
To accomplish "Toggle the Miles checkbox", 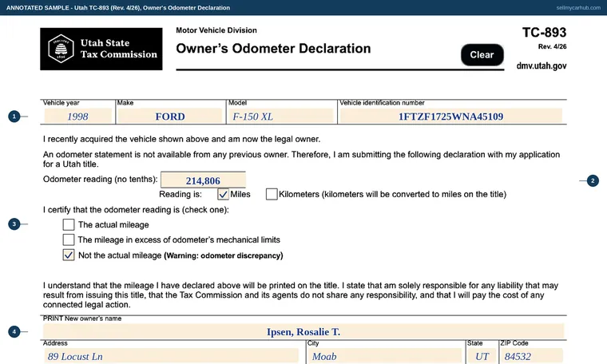I will [224, 194].
